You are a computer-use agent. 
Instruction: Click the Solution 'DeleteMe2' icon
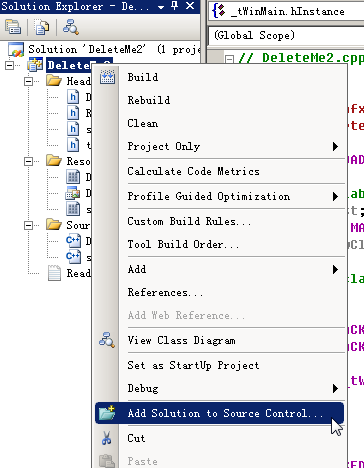coord(16,50)
